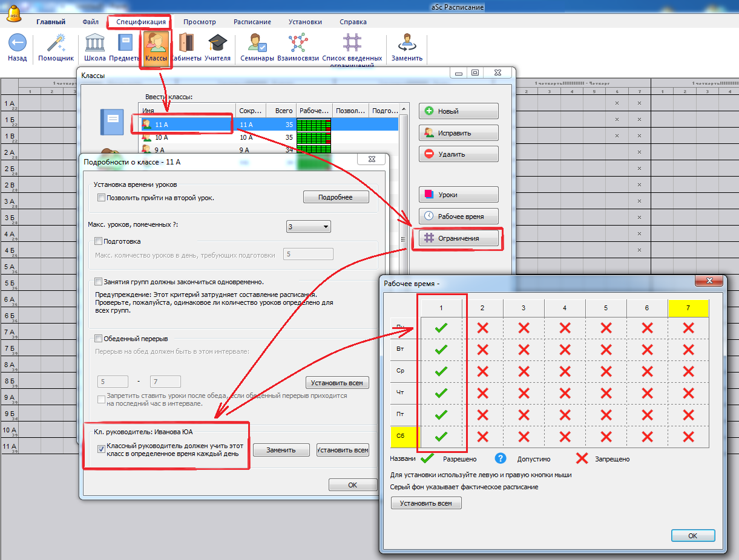Click Установить всем in Рабочее время dialog
This screenshot has width=739, height=560.
pyautogui.click(x=426, y=503)
